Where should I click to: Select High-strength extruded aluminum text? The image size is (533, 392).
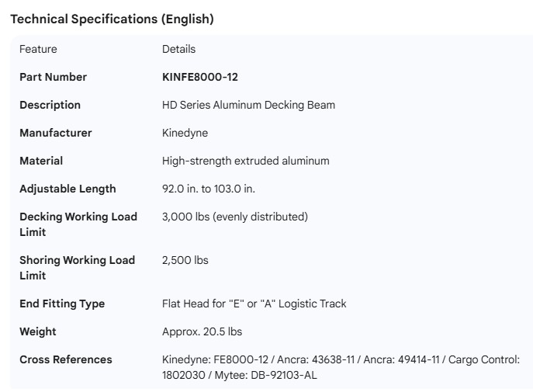[245, 161]
